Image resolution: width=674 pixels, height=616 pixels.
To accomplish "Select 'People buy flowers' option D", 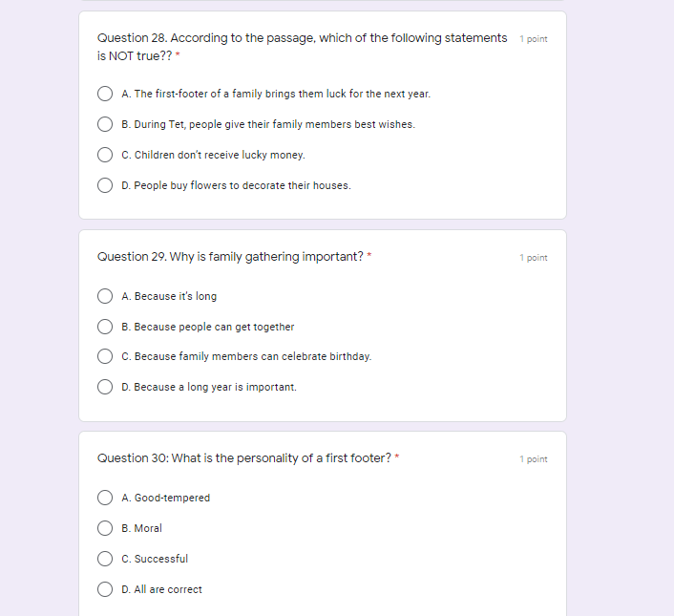I will [x=105, y=185].
